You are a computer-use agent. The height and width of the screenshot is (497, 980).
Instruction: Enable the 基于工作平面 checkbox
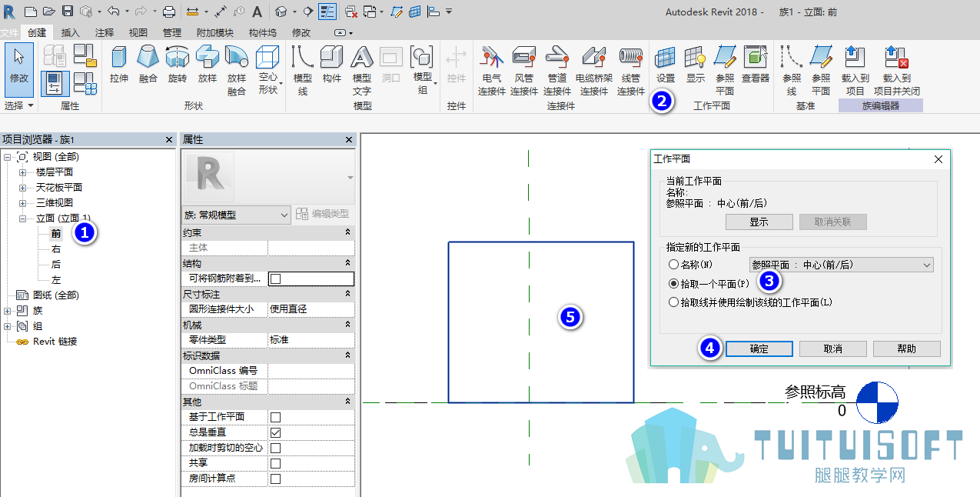coord(275,417)
